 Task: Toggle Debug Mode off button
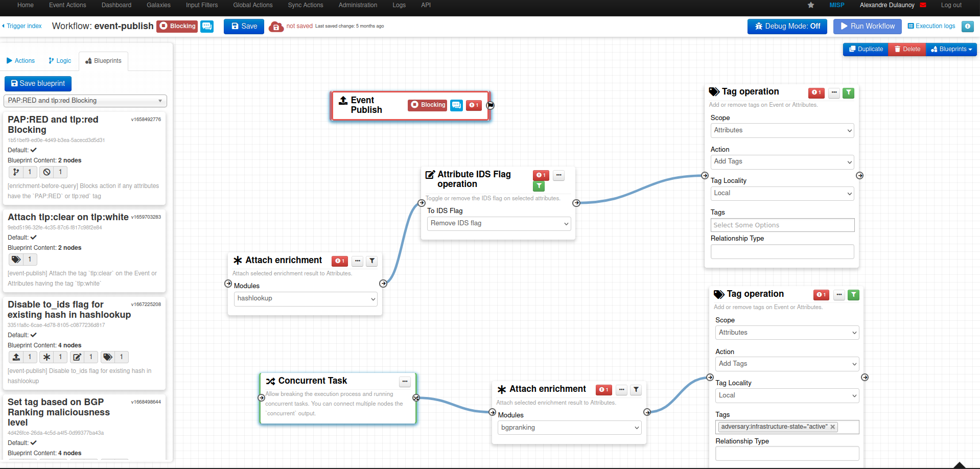[787, 26]
